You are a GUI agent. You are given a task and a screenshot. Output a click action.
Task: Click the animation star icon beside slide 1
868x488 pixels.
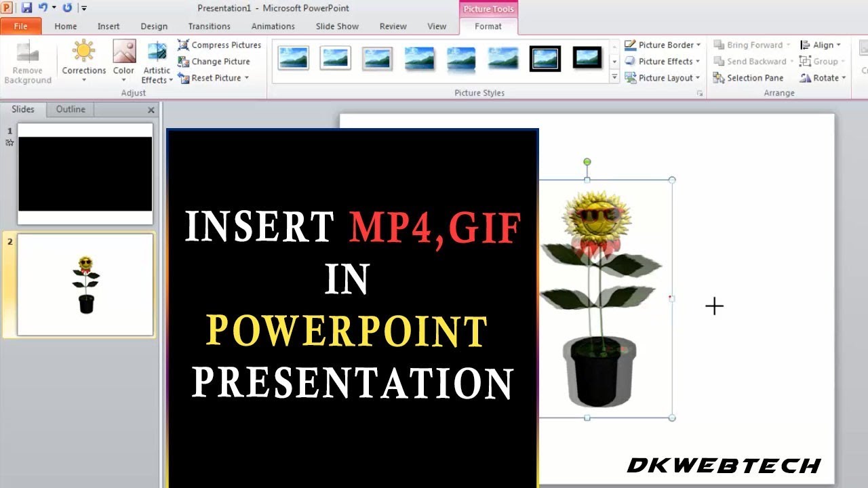(x=9, y=142)
